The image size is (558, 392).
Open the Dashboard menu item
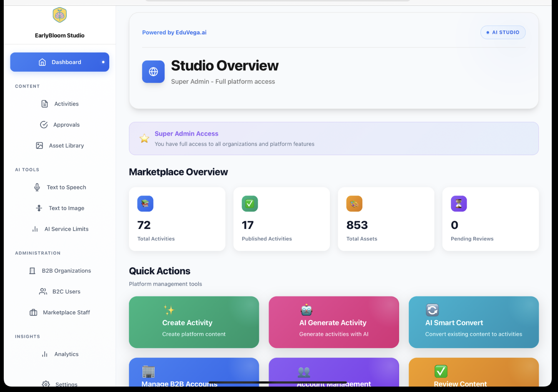coord(60,62)
